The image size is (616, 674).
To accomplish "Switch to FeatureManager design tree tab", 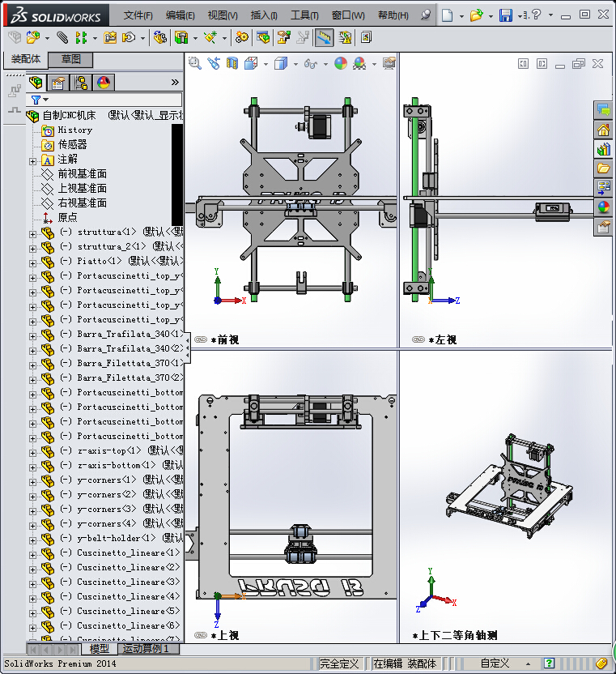I will pyautogui.click(x=36, y=82).
